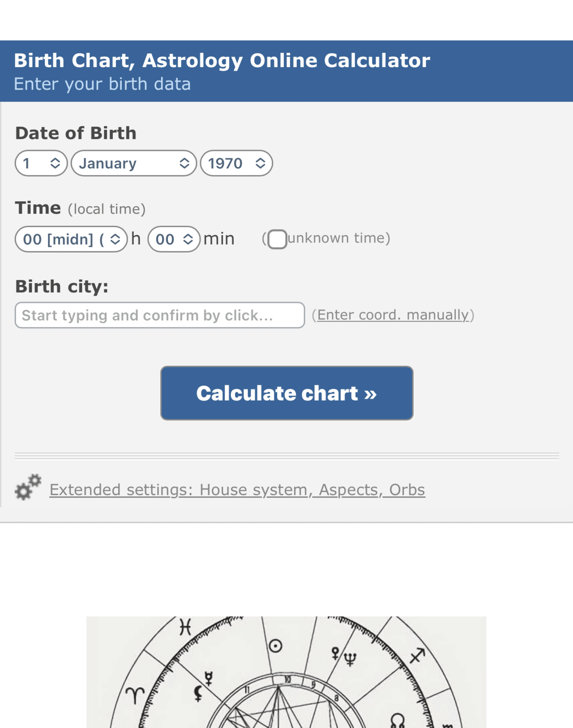
Task: Click the Venus glyph in the chart
Action: pos(335,653)
